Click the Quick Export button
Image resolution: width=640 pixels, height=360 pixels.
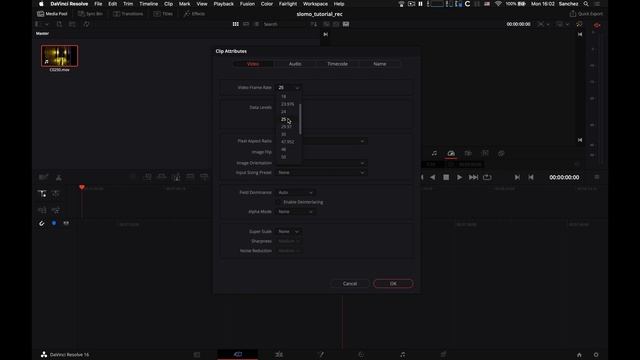[x=586, y=14]
